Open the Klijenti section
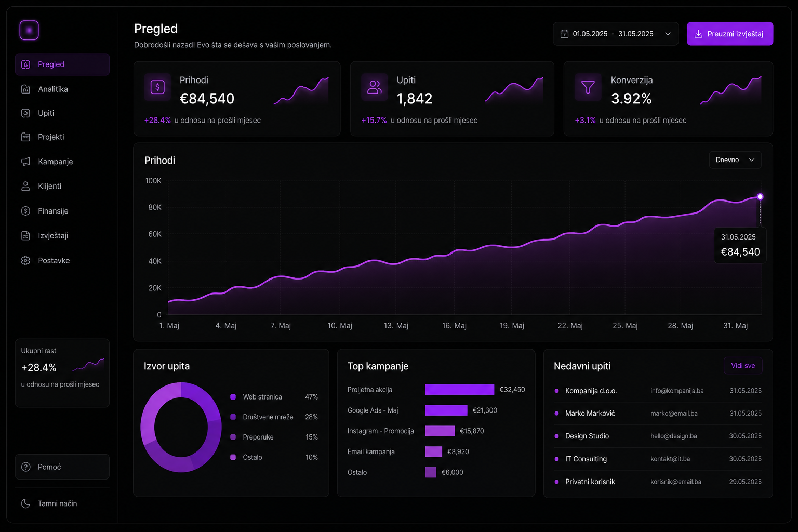Viewport: 798px width, 532px height. point(62,186)
